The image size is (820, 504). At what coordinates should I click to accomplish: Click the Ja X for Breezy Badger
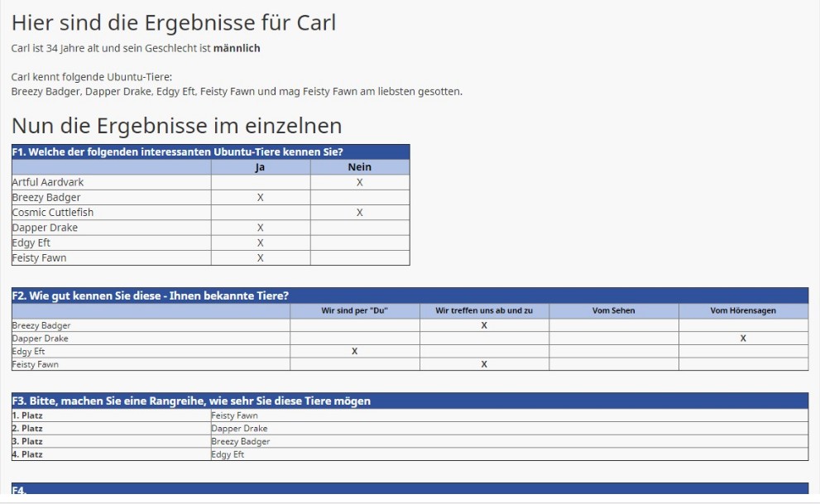tap(261, 198)
